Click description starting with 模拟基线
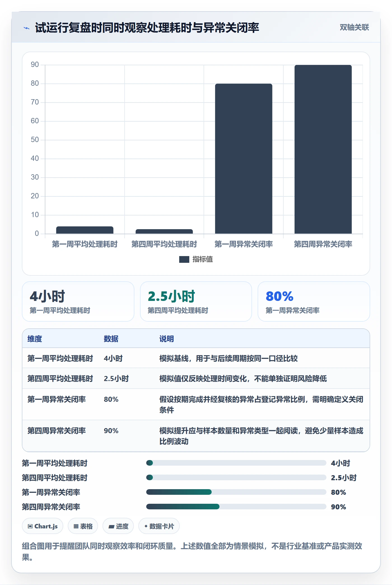Screen dimensions: 392x585 tap(228, 358)
